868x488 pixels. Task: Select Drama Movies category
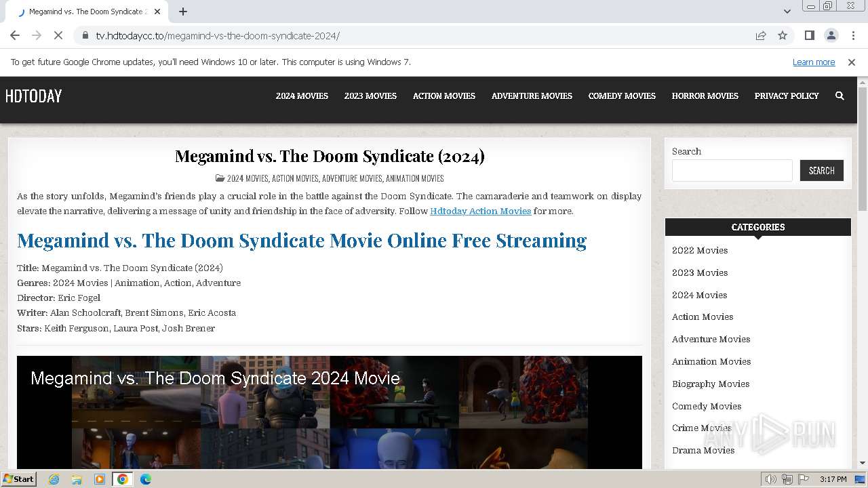point(703,450)
